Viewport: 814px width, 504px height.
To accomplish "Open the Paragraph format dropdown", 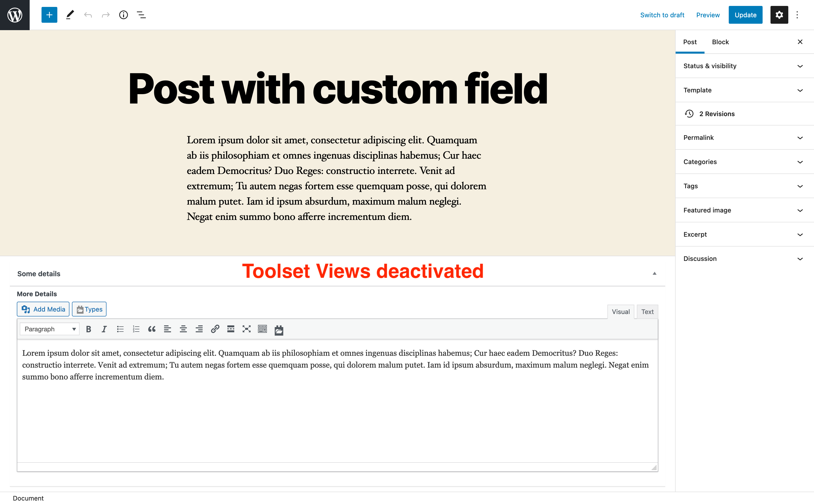I will point(50,329).
